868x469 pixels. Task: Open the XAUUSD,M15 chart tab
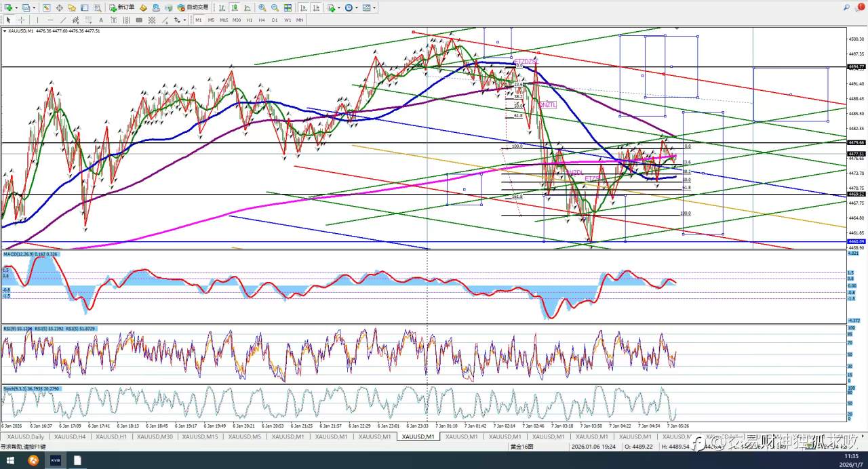(x=201, y=436)
